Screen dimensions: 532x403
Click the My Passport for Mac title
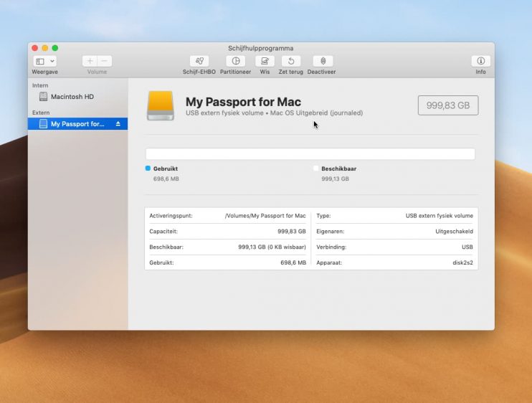tap(243, 102)
